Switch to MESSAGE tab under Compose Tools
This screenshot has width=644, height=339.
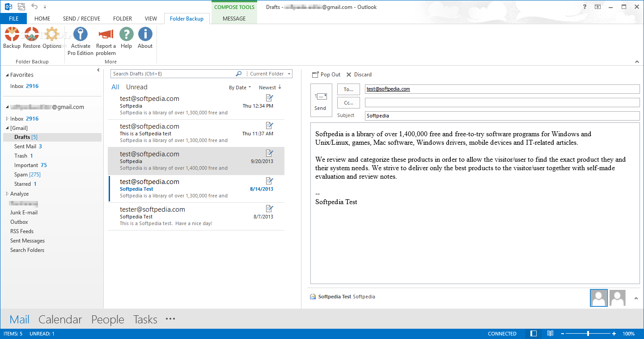coord(234,18)
